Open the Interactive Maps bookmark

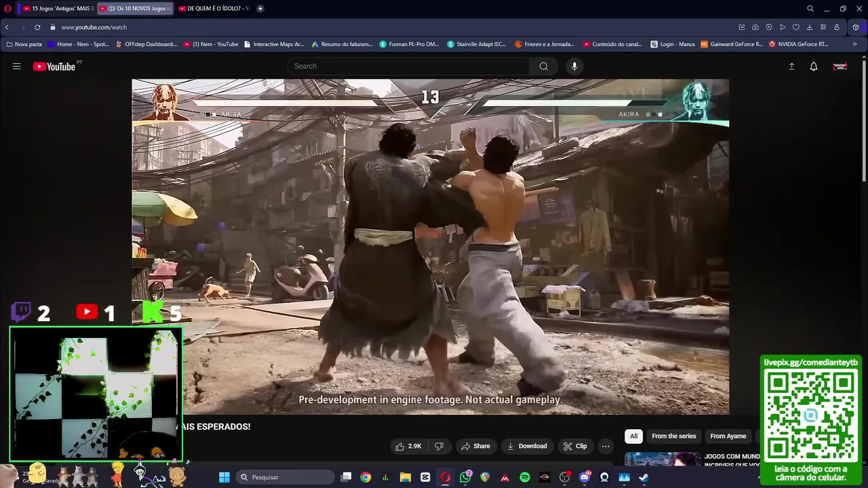click(274, 44)
